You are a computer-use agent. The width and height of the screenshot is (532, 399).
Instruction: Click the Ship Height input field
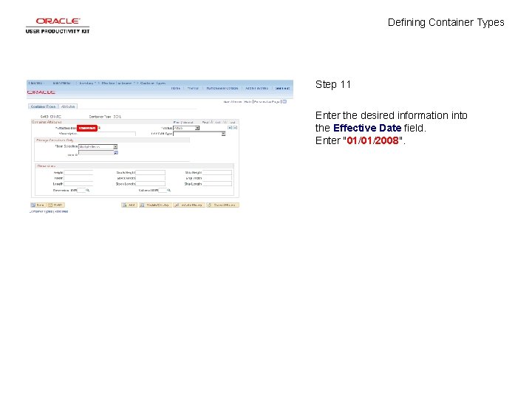tap(217, 173)
